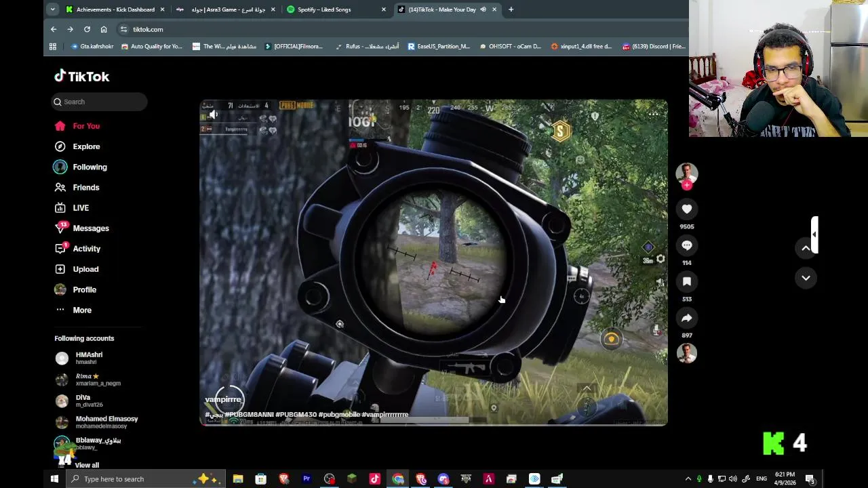Open the TikTok app in the taskbar
The height and width of the screenshot is (488, 868).
pos(375,479)
